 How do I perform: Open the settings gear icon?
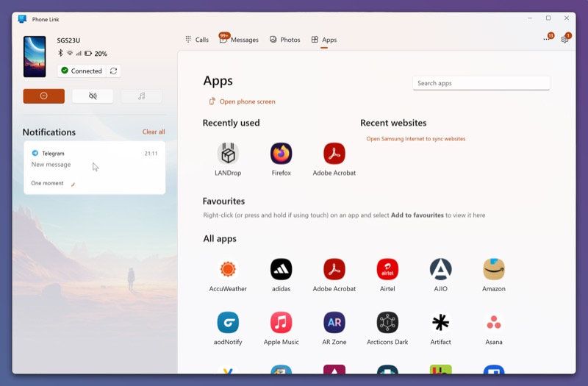coord(564,40)
